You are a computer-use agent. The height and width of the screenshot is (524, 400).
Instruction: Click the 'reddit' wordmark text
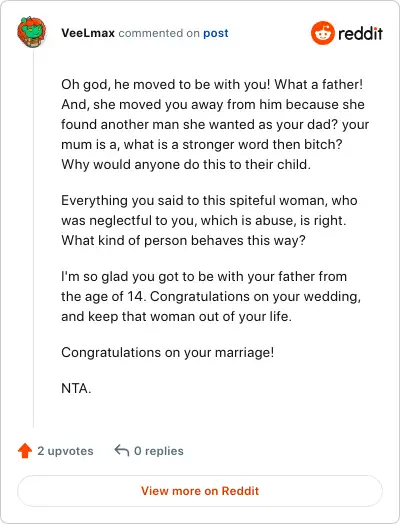[361, 33]
